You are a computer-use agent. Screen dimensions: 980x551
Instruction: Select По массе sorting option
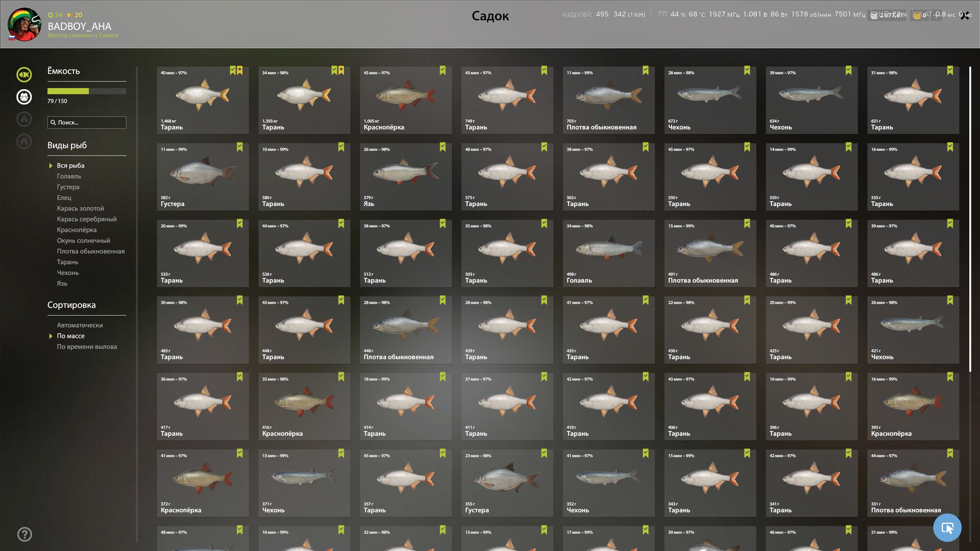(71, 336)
